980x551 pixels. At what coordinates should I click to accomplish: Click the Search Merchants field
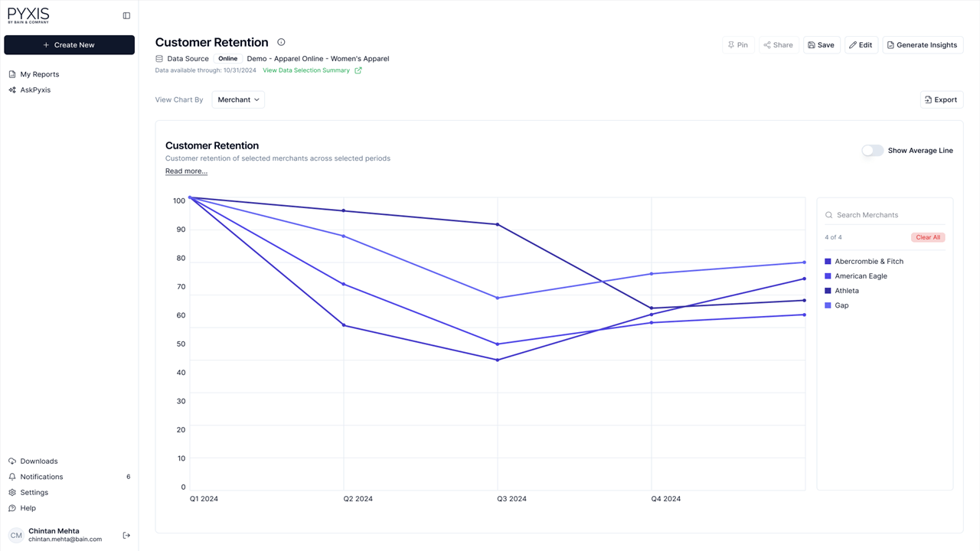tap(885, 215)
